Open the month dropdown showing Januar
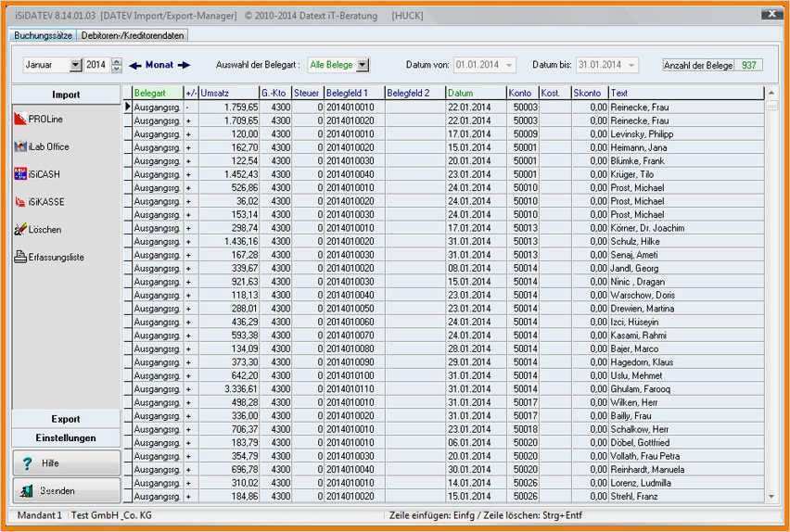Viewport: 790px width, 532px height. click(75, 65)
